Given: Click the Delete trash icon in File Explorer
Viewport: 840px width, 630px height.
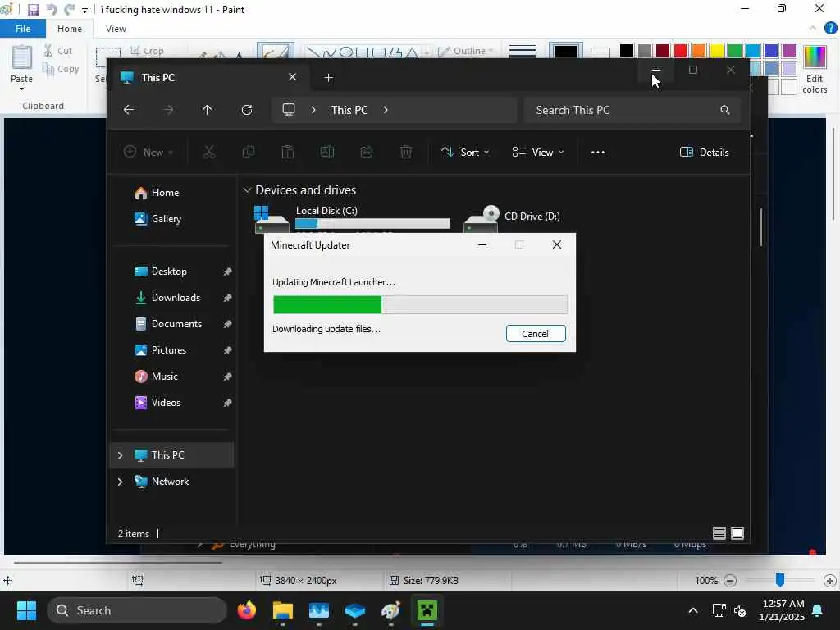Looking at the screenshot, I should [x=406, y=153].
